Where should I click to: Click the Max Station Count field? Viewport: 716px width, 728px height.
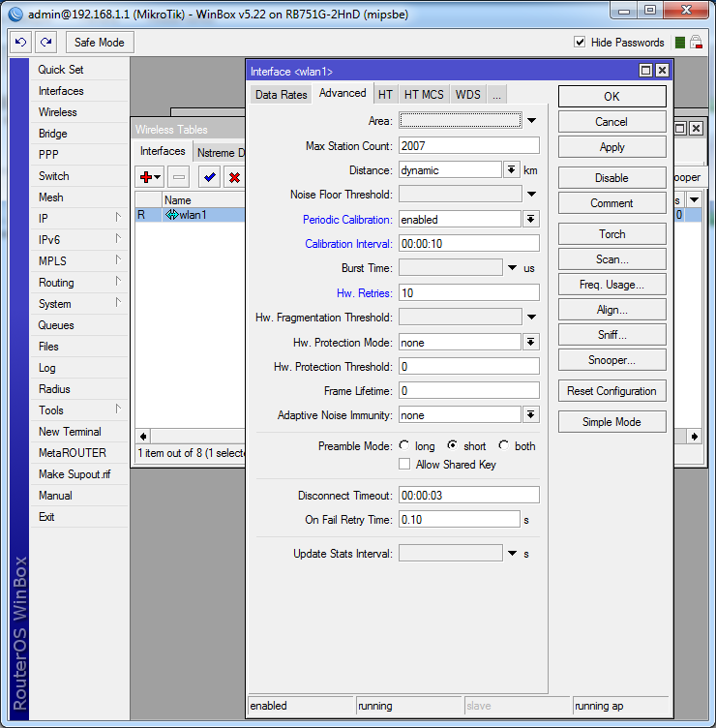point(469,146)
